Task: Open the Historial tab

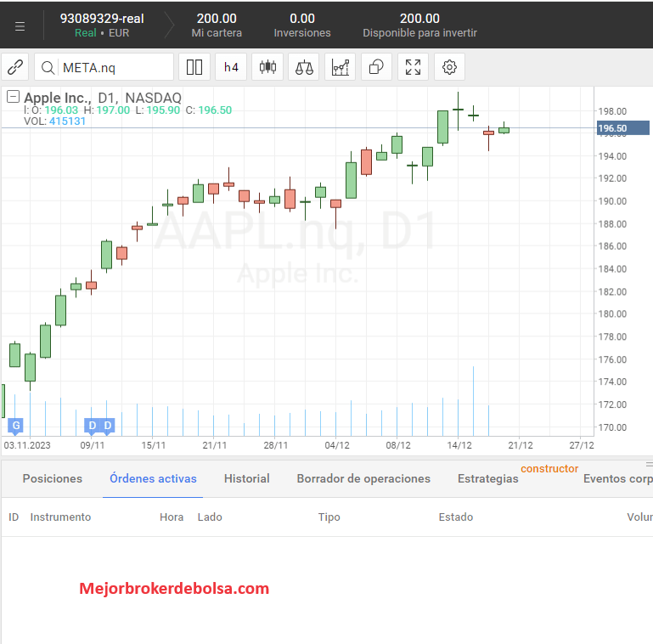Action: tap(246, 478)
